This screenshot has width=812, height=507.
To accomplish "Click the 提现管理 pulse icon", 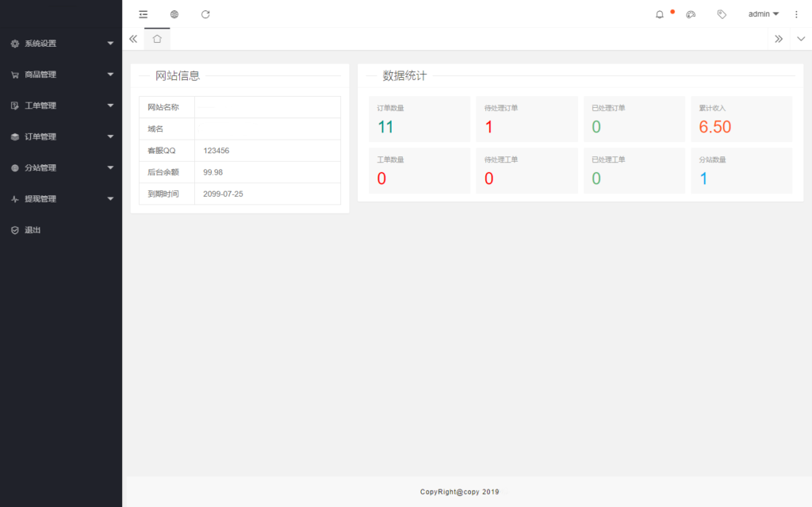I will pyautogui.click(x=15, y=199).
